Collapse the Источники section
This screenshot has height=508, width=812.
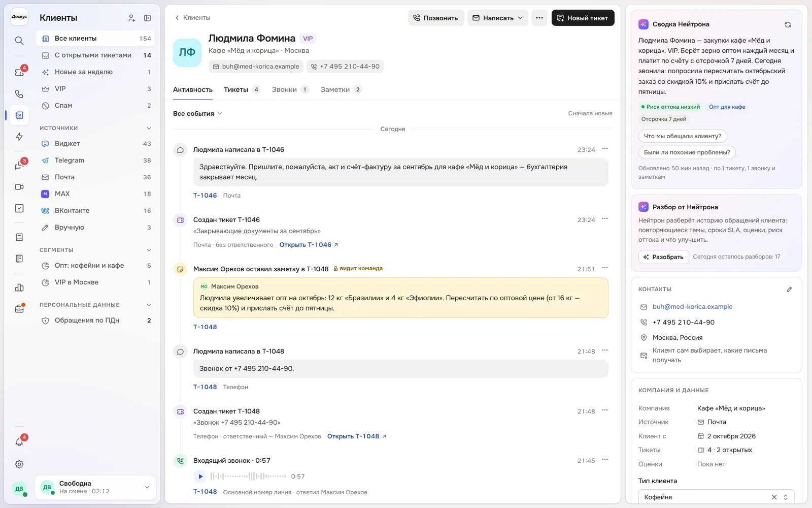[149, 128]
